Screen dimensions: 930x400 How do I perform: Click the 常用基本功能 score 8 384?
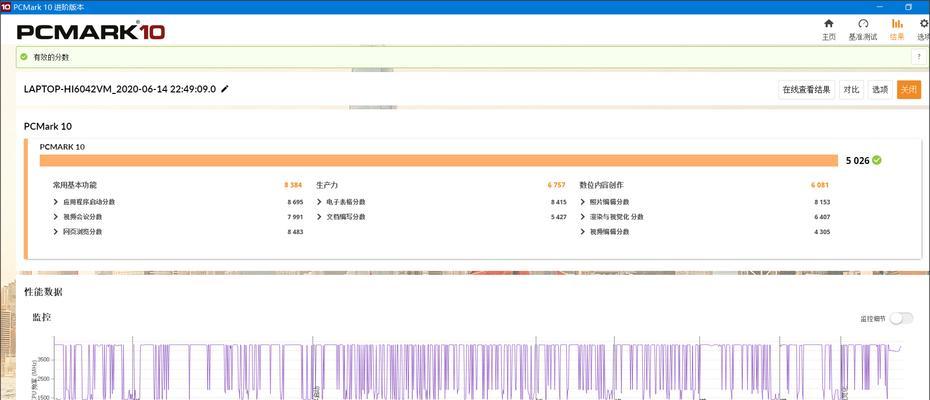(x=294, y=185)
